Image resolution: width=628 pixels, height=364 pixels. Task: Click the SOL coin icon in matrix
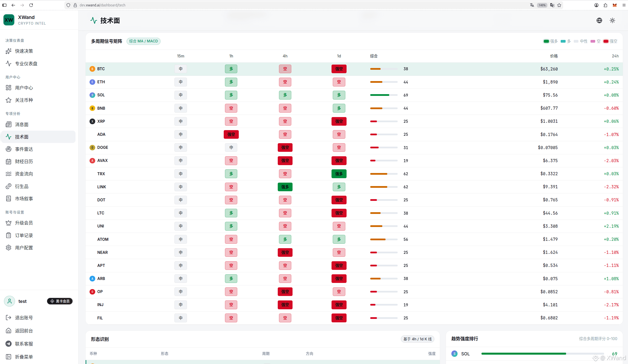[92, 95]
